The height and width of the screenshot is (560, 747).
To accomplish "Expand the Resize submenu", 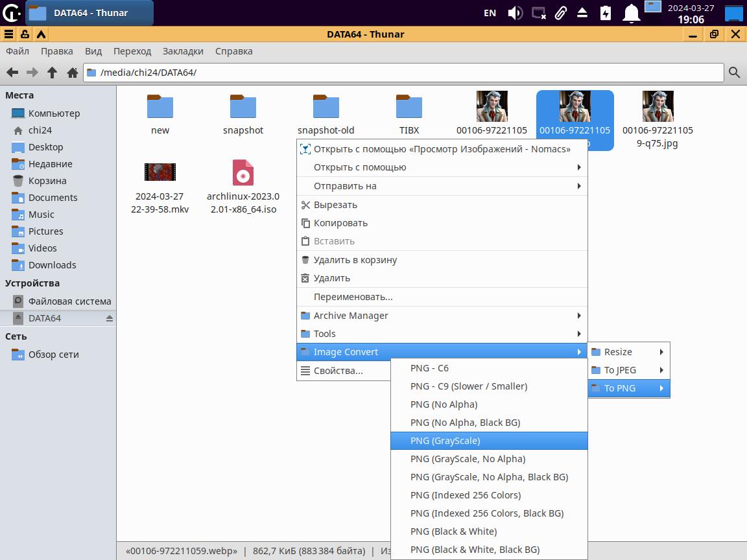I will 628,352.
